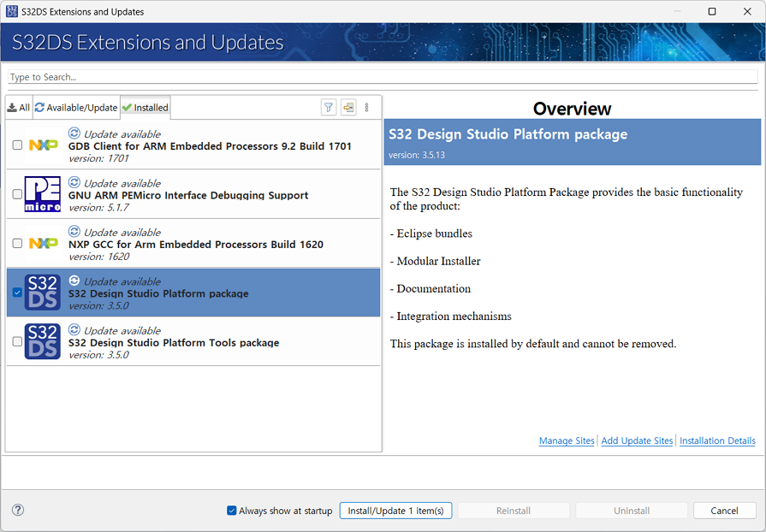
Task: Click update icon on PEMicro row
Action: [74, 182]
